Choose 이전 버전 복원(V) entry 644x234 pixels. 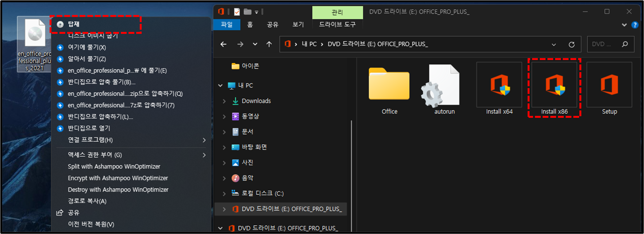[x=91, y=224]
